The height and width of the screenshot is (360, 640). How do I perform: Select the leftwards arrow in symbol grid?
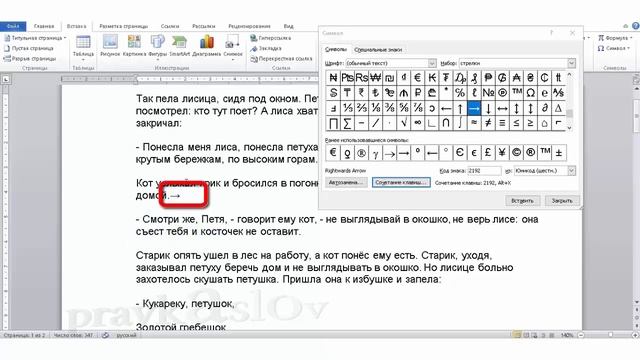click(446, 109)
